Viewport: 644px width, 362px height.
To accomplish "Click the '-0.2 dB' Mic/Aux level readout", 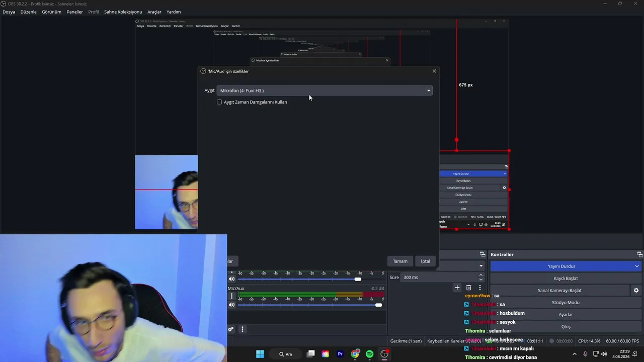I will 377,289.
